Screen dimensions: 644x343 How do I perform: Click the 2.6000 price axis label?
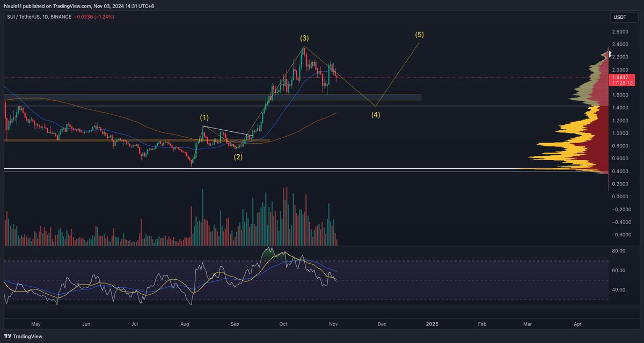tap(620, 32)
